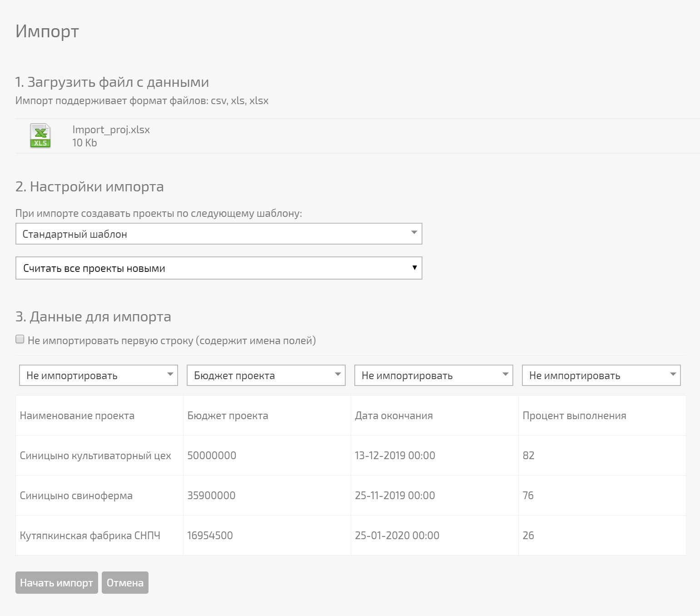Click budget value '35900000'
Image resolution: width=700 pixels, height=616 pixels.
(211, 496)
